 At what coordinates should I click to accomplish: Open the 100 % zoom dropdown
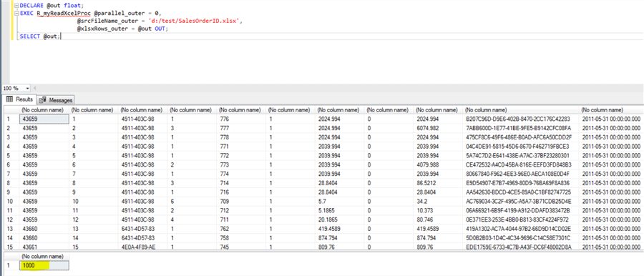click(27, 88)
